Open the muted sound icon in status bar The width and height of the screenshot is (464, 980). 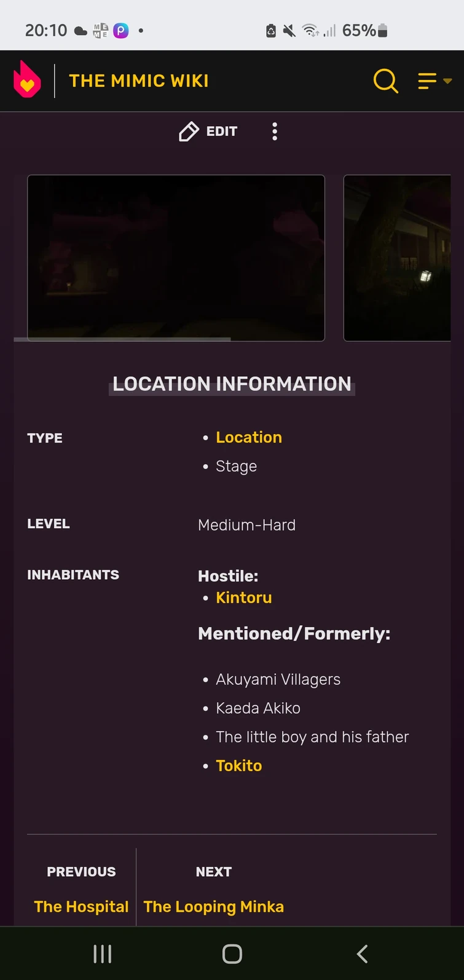[x=288, y=30]
